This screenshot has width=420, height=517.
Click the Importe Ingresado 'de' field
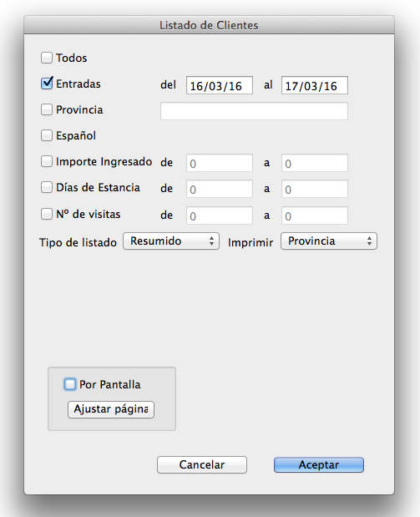(x=220, y=163)
